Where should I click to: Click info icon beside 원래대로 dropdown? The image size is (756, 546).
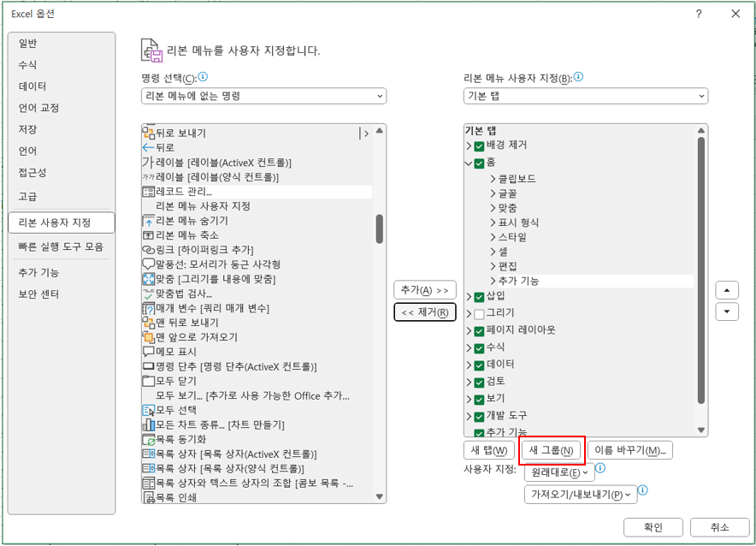click(600, 468)
